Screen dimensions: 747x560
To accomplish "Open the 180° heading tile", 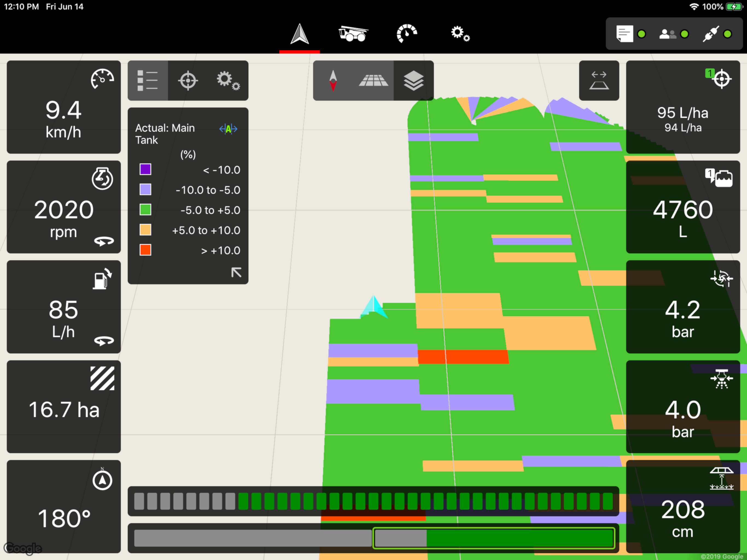I will (x=64, y=506).
